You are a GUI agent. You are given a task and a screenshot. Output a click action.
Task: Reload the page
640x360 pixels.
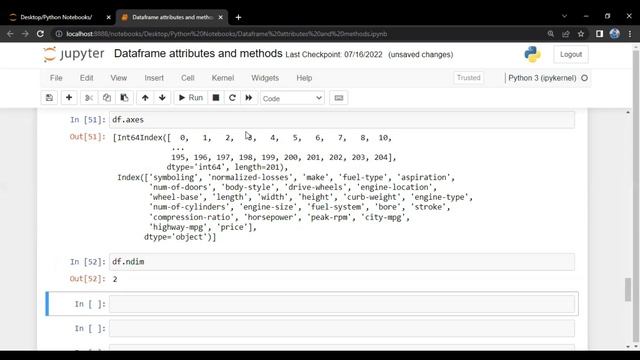tap(40, 34)
